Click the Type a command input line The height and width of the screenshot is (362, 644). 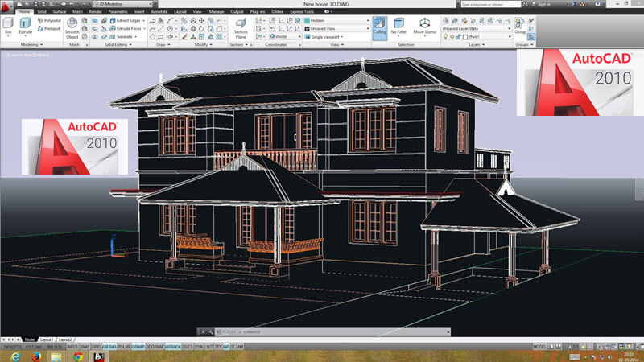(x=332, y=331)
